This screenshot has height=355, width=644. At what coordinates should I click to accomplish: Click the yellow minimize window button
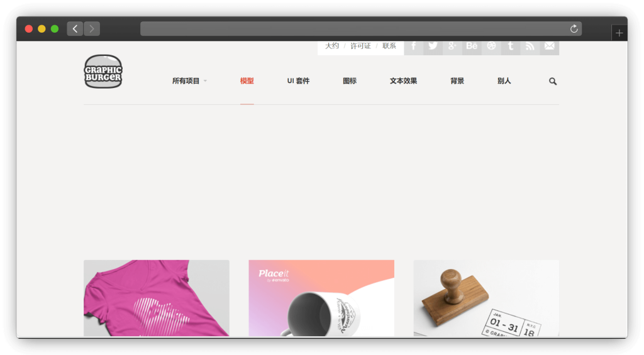click(x=42, y=29)
